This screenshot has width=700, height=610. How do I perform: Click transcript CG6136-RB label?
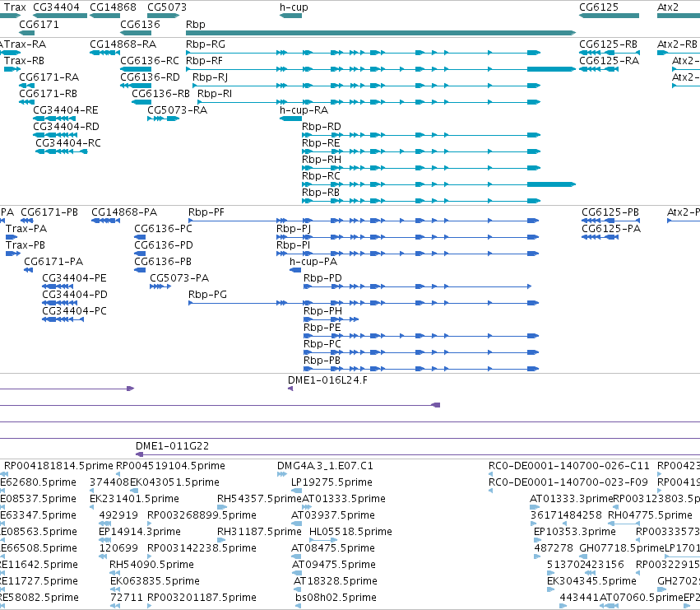(x=160, y=94)
